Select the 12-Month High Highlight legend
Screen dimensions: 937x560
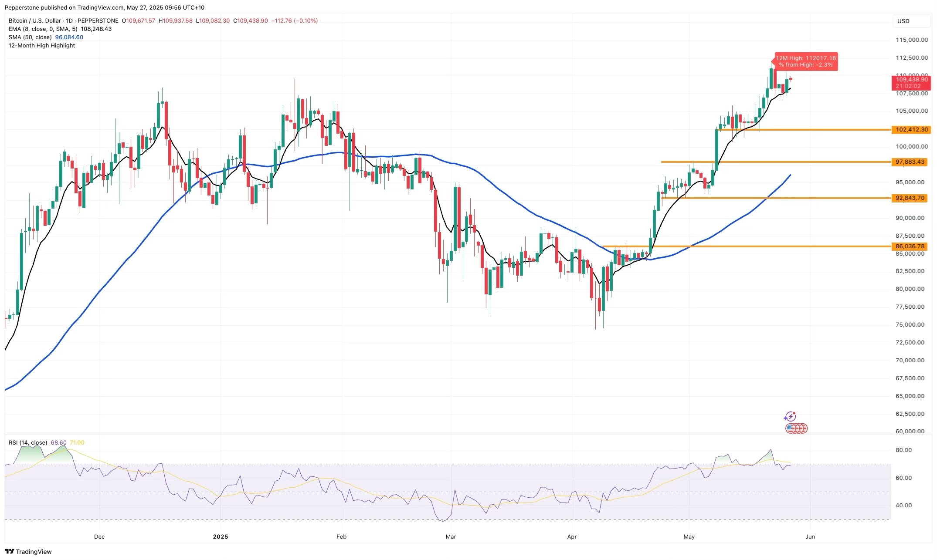[42, 45]
